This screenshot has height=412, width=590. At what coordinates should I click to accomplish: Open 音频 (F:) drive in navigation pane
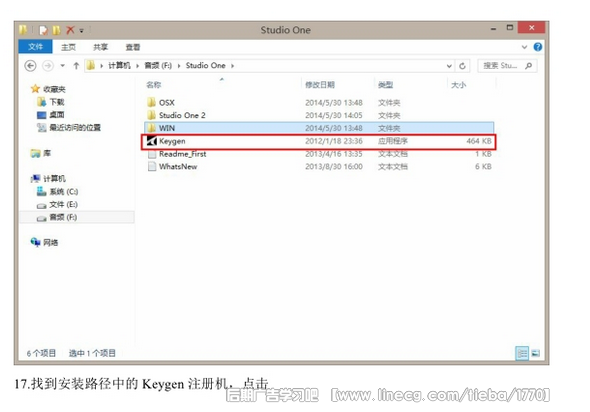tap(63, 217)
